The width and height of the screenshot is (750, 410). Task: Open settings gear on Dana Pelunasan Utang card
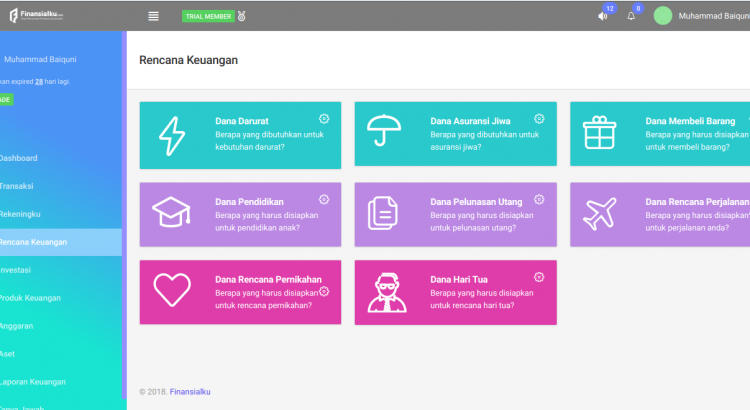coord(539,199)
